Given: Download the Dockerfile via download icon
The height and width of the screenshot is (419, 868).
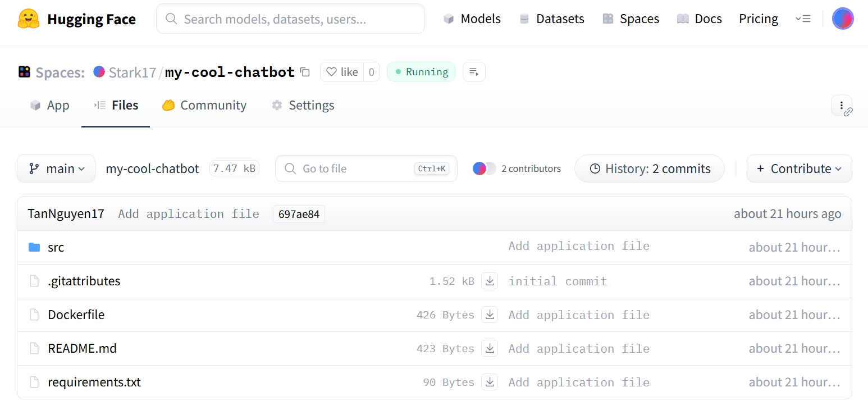Looking at the screenshot, I should coord(490,315).
